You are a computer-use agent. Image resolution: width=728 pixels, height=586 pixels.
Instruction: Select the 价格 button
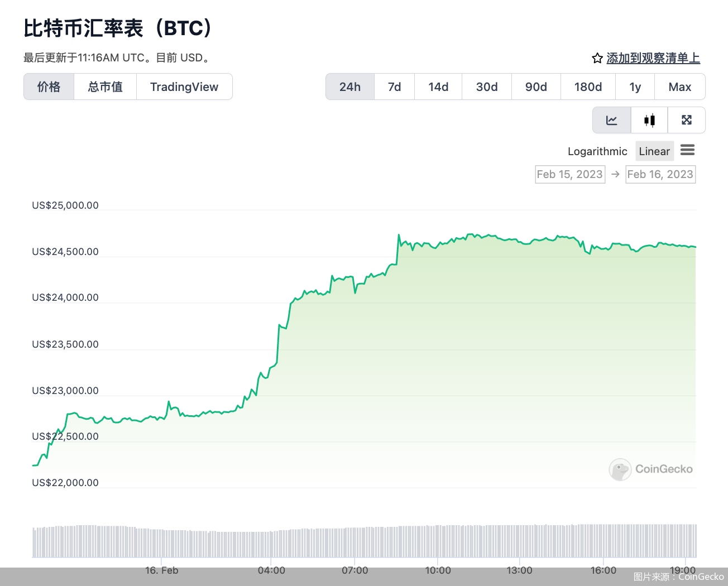49,87
